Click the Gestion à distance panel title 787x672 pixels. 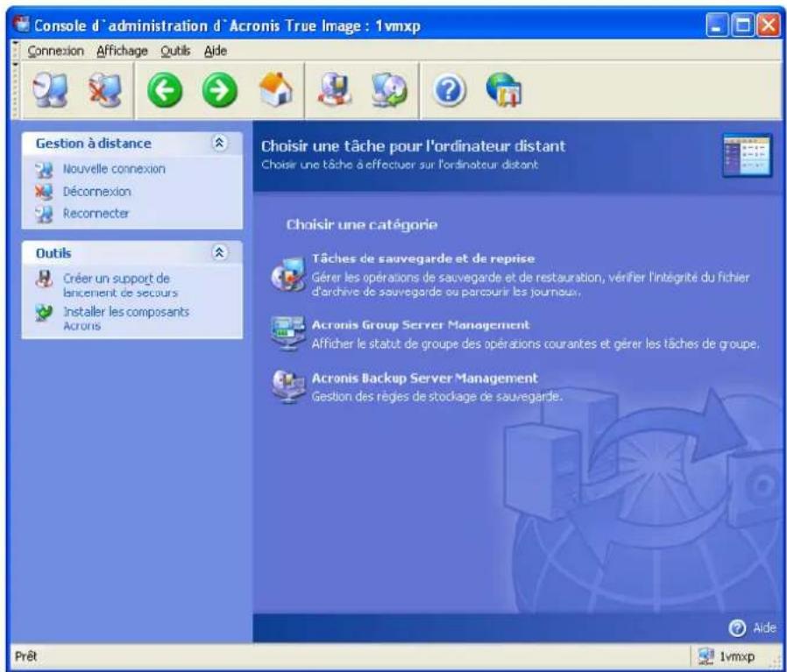(94, 144)
